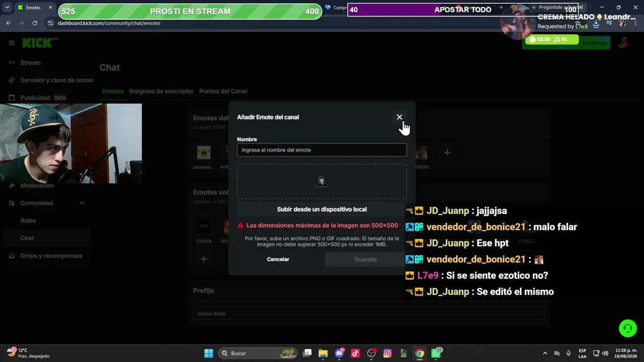Select Chat under Comunidad
The width and height of the screenshot is (644, 362).
(27, 238)
